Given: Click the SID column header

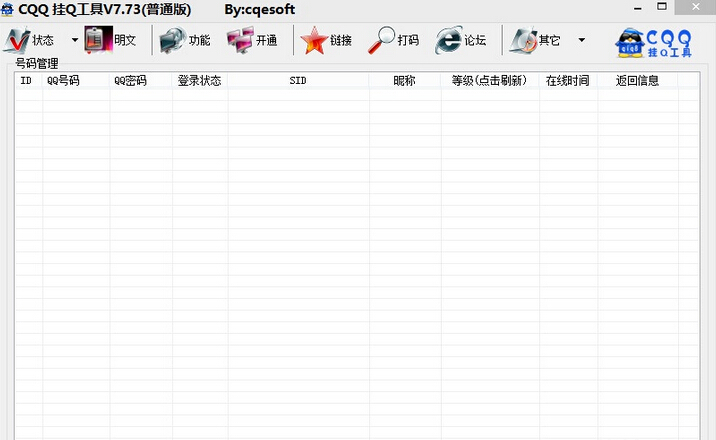Looking at the screenshot, I should coord(299,81).
